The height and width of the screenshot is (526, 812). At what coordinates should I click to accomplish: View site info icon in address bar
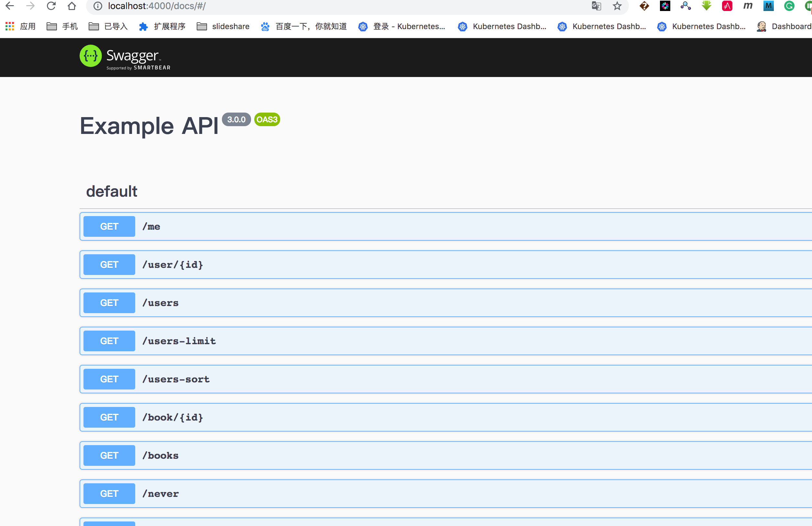pos(98,6)
